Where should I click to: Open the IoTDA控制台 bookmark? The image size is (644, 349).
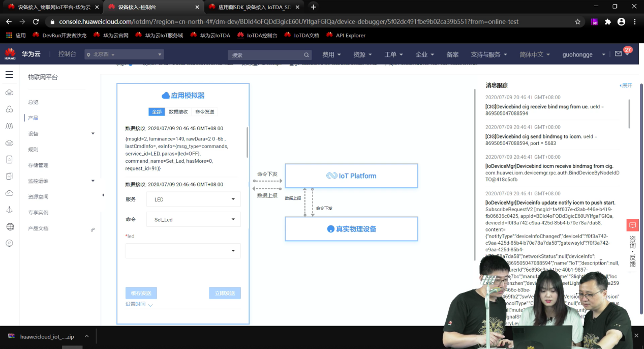click(x=257, y=35)
